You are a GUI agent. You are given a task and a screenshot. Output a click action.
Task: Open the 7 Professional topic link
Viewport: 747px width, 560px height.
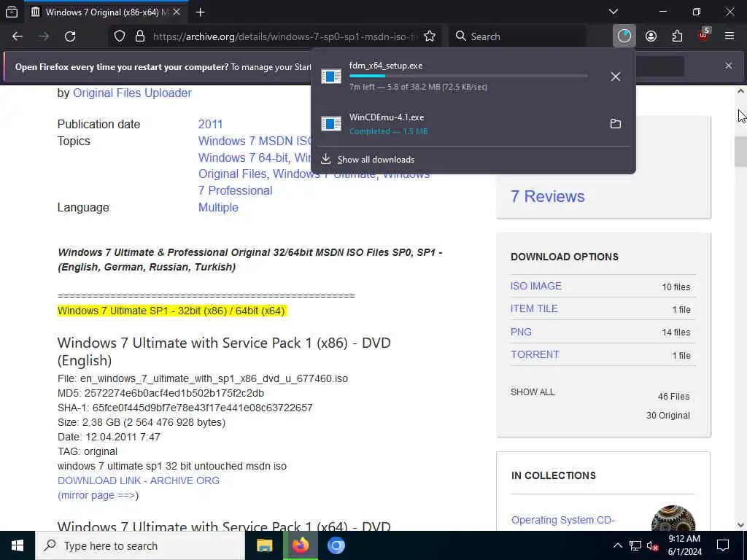pos(235,190)
